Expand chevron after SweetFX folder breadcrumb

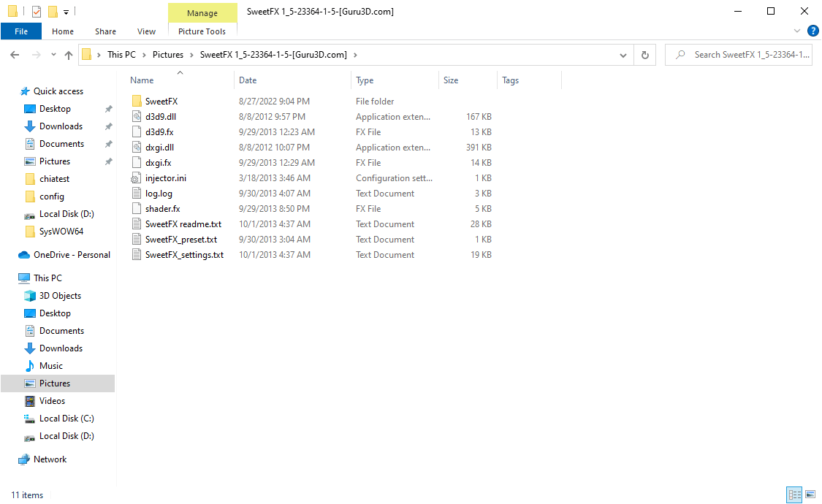click(355, 55)
